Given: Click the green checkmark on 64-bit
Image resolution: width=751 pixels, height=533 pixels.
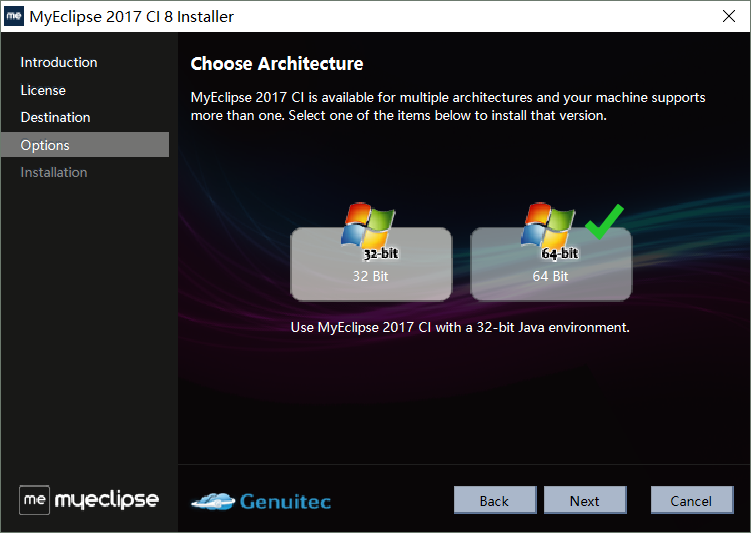Looking at the screenshot, I should (604, 221).
